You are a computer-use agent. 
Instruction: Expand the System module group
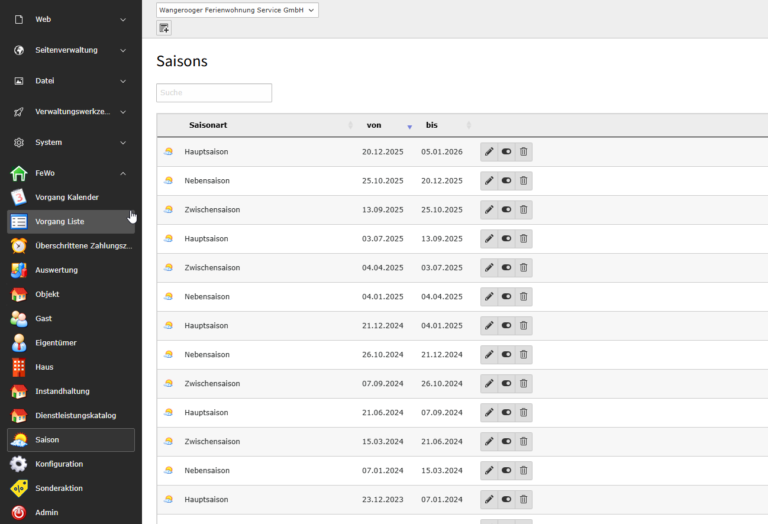(71, 143)
